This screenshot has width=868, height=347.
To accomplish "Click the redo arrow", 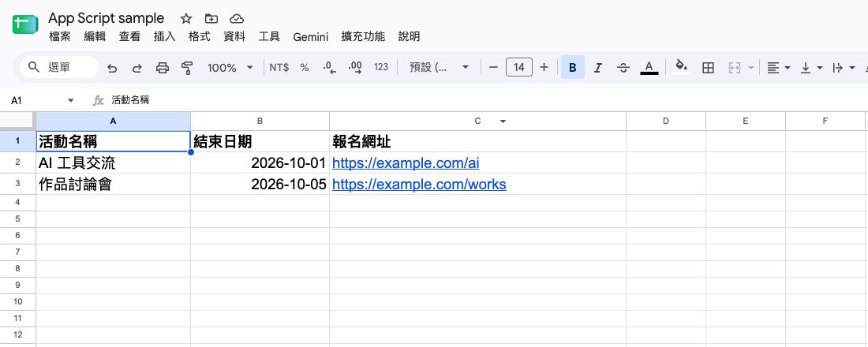I will click(137, 68).
